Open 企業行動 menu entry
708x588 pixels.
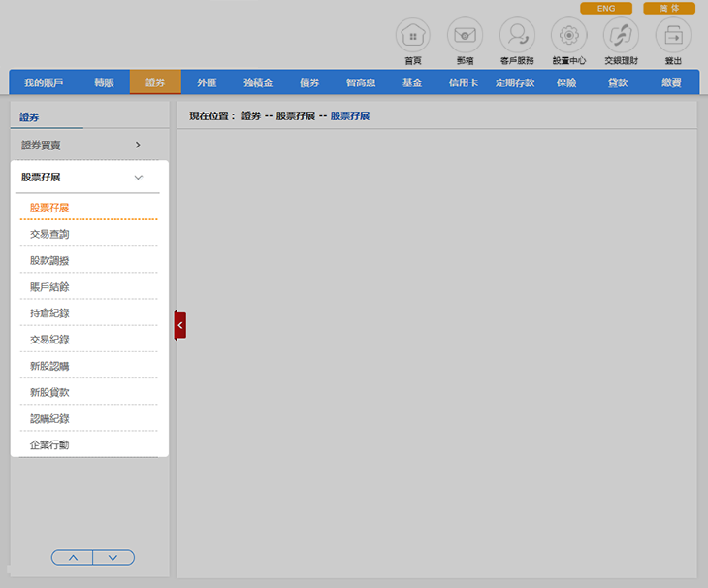pyautogui.click(x=49, y=444)
